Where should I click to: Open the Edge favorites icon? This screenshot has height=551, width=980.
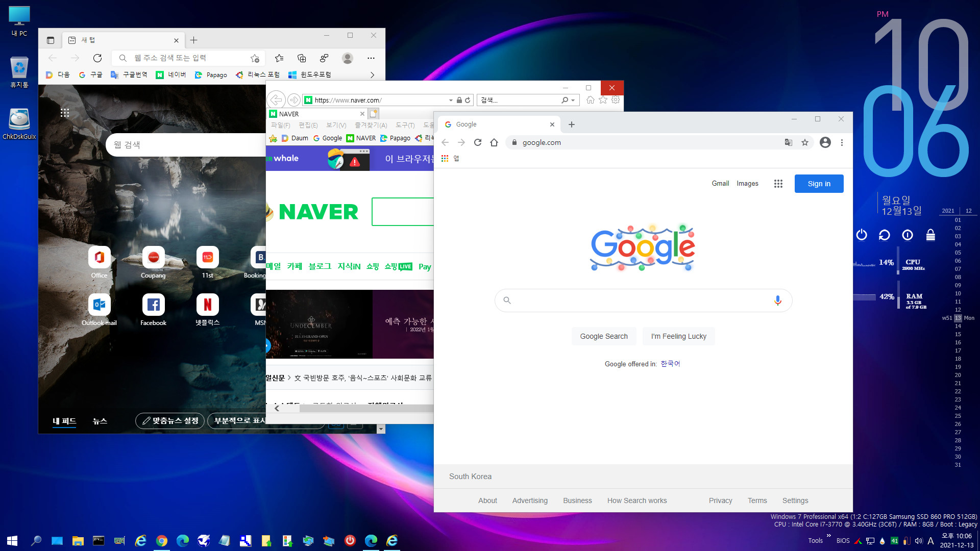coord(279,58)
